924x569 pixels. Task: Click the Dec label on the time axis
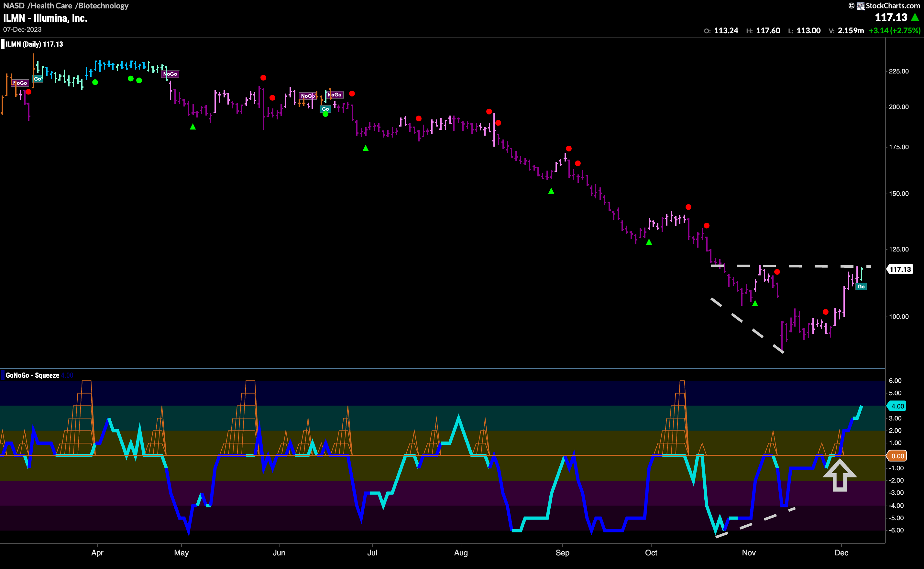click(x=841, y=552)
